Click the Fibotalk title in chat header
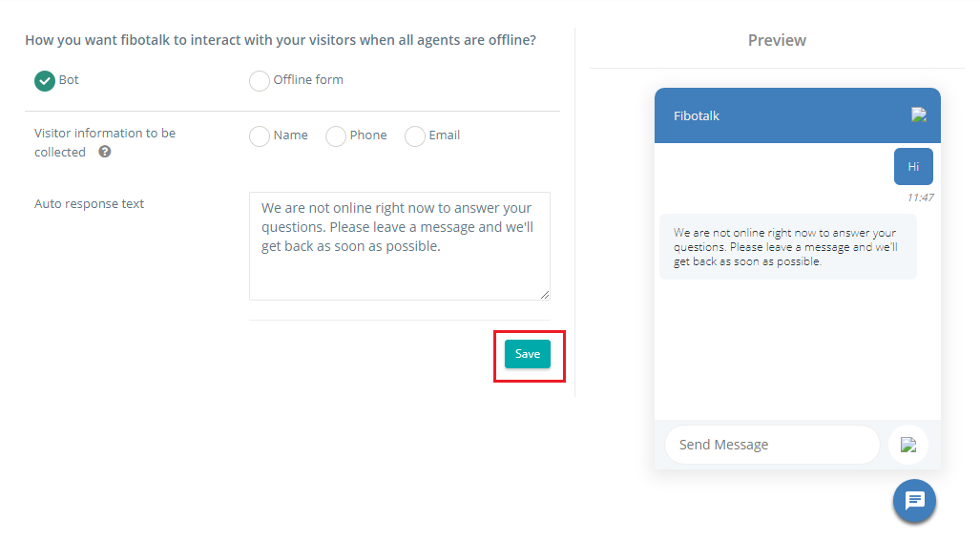Viewport: 980px width, 541px height. tap(697, 115)
